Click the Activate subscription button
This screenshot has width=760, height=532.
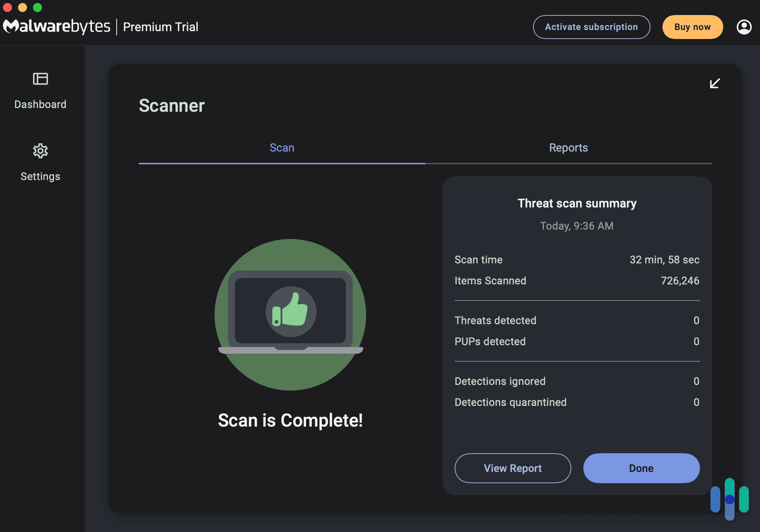tap(591, 26)
